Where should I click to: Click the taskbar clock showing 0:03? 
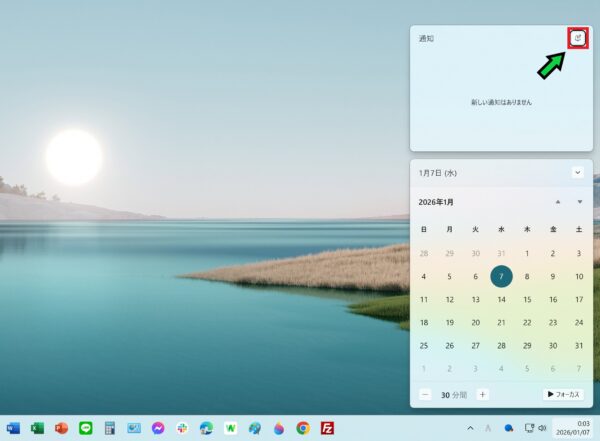[573, 428]
